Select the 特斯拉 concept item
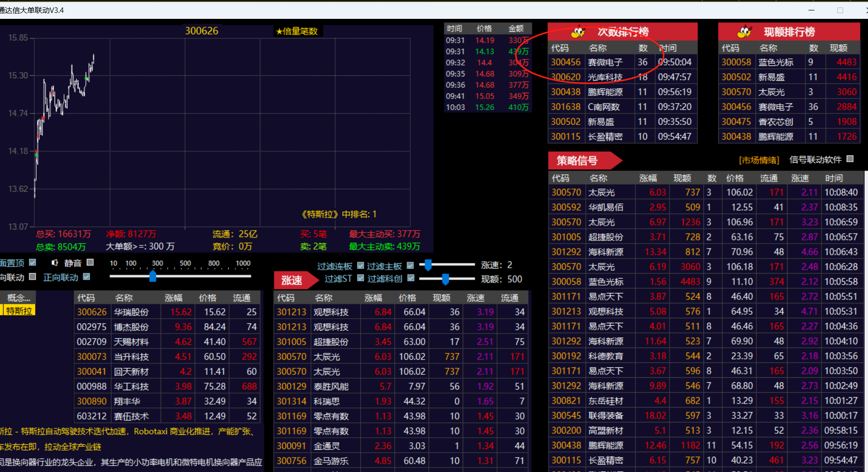 pos(19,311)
